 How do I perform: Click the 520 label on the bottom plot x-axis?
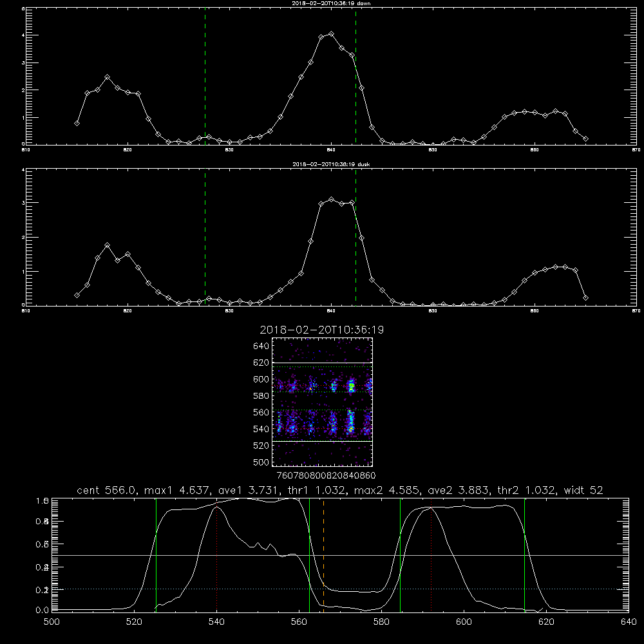tap(135, 622)
